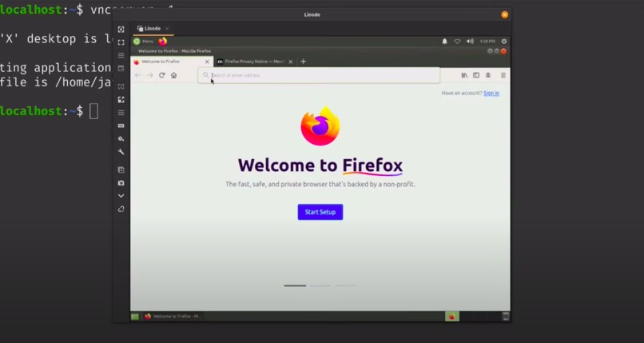
Task: Click the trash icon in bottom panel
Action: click(506, 317)
